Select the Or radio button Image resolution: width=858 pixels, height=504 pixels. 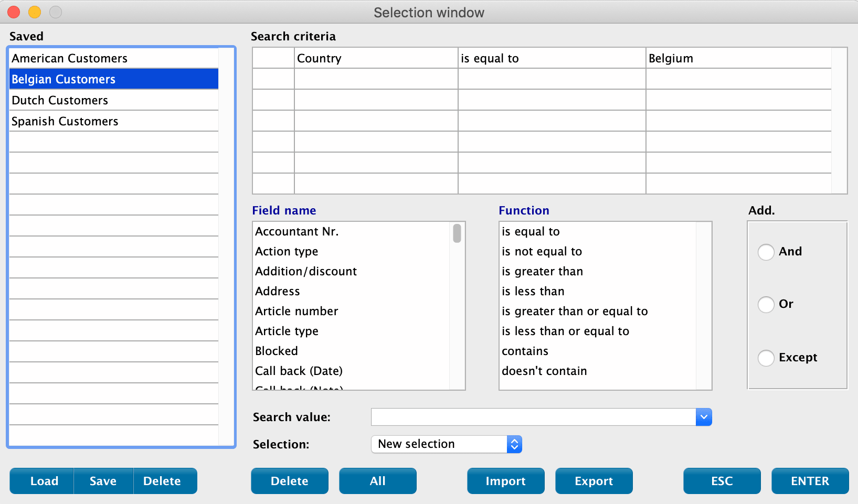click(766, 305)
